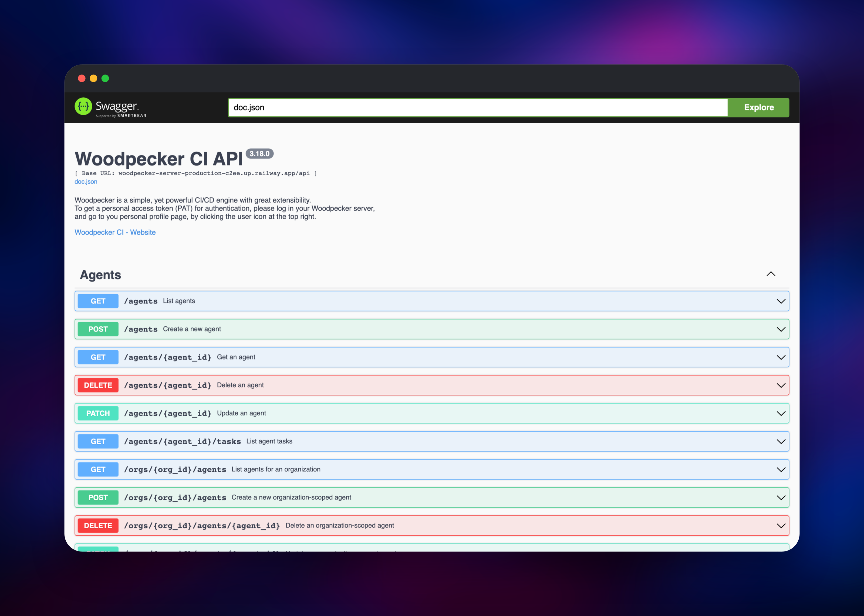The height and width of the screenshot is (616, 864).
Task: Click the 'Update an agent' description text
Action: (x=241, y=413)
